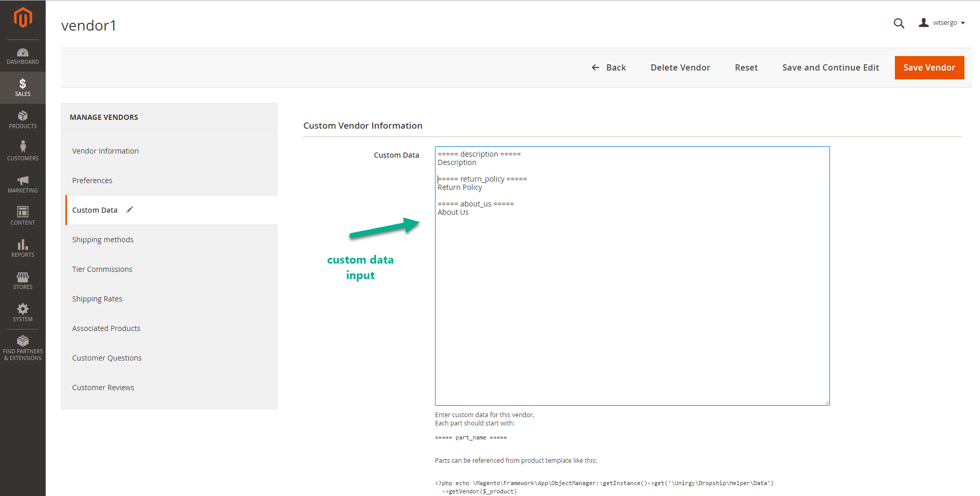Click the '<?php echo' code snippet line
980x496 pixels.
click(604, 483)
